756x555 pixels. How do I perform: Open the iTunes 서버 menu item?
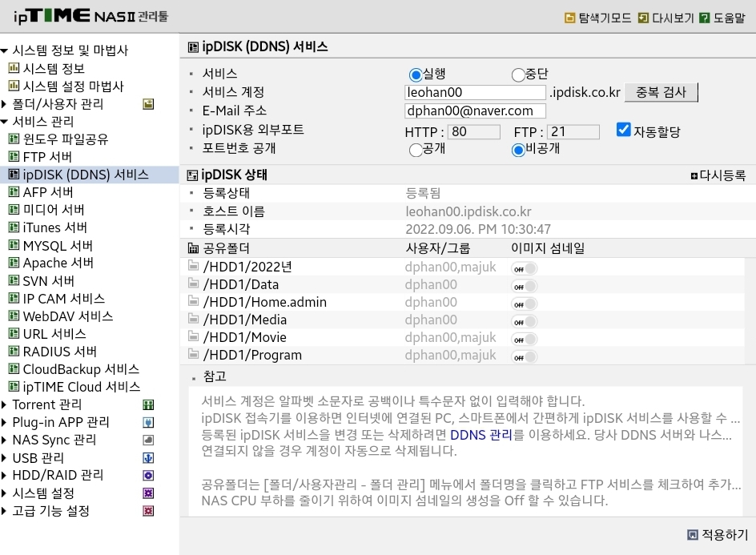pyautogui.click(x=55, y=227)
